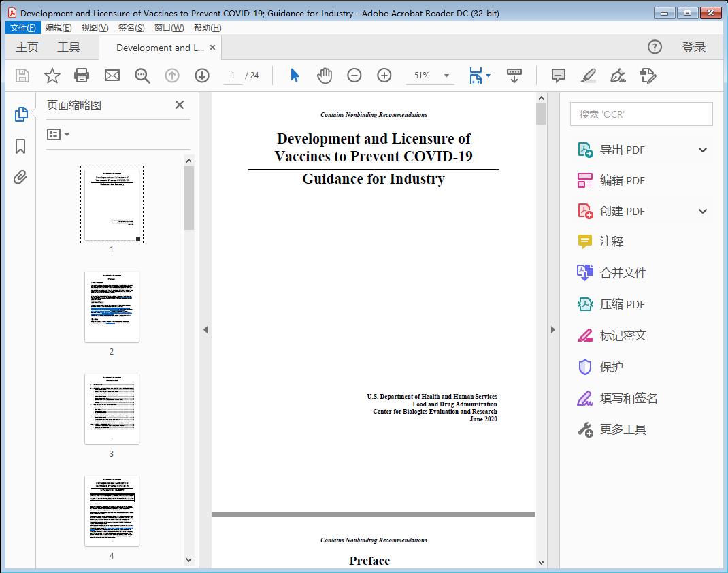Select the Hand tool in the toolbar
This screenshot has width=728, height=573.
coord(325,76)
